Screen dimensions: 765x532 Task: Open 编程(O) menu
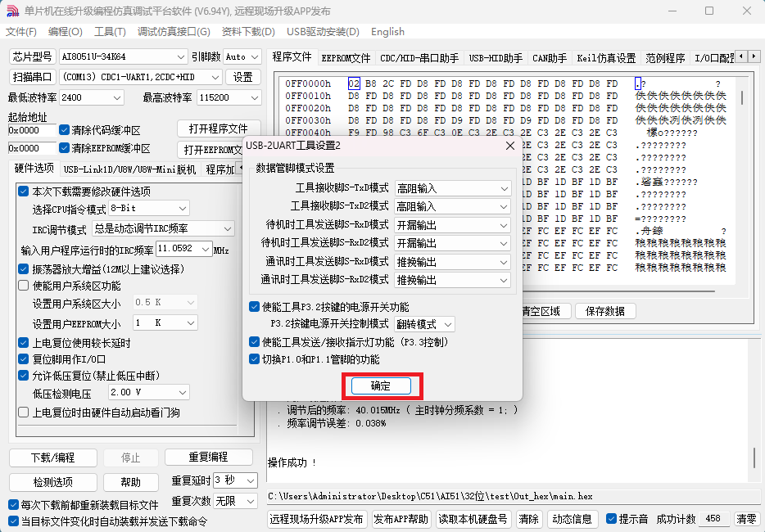(x=66, y=32)
